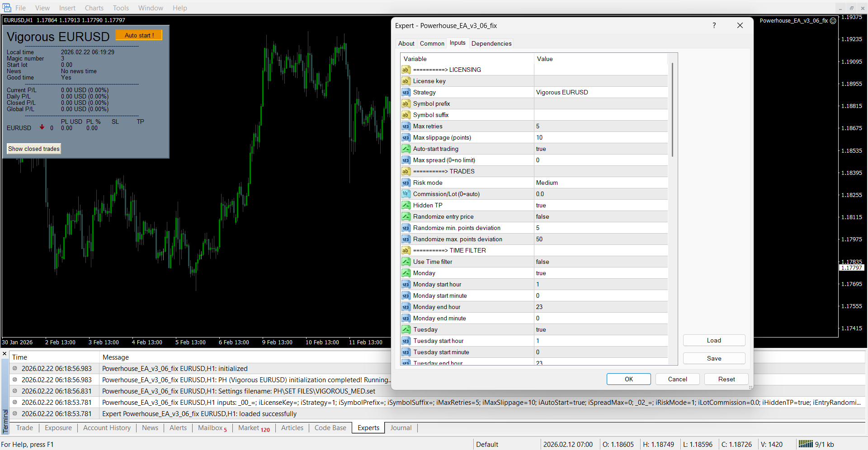Screen dimensions: 868x450
Task: Click the icon next to Hidden TP
Action: tap(406, 206)
